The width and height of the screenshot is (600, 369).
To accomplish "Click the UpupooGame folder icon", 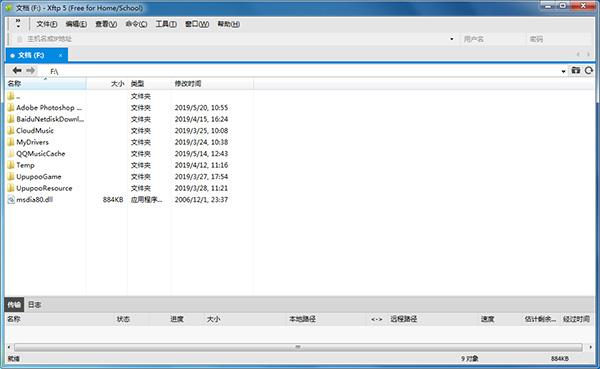I will pyautogui.click(x=11, y=176).
